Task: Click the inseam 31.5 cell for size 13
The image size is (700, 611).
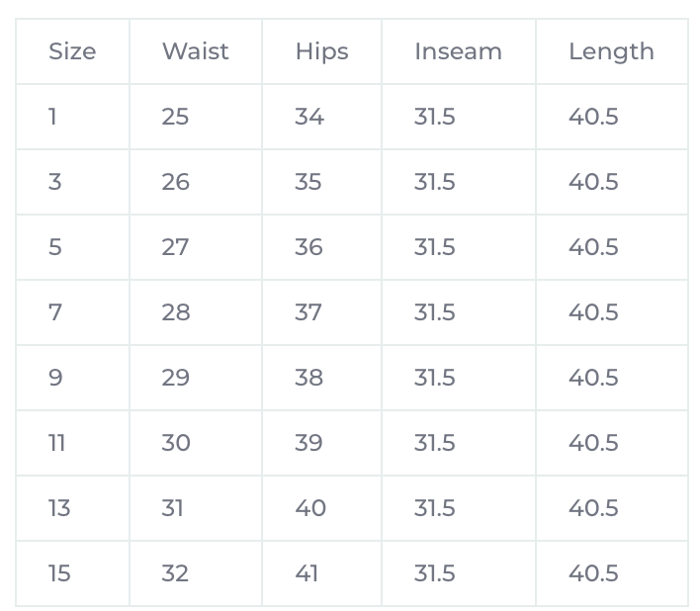Action: pyautogui.click(x=435, y=508)
